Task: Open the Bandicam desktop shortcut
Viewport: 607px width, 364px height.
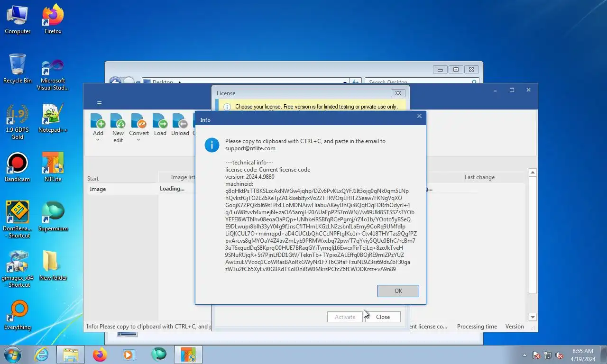Action: point(18,168)
